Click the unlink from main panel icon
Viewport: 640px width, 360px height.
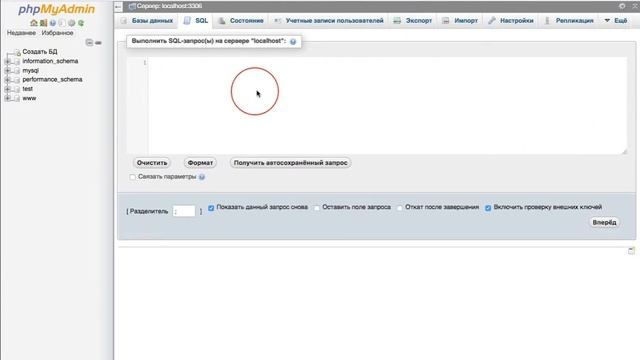pos(98,42)
